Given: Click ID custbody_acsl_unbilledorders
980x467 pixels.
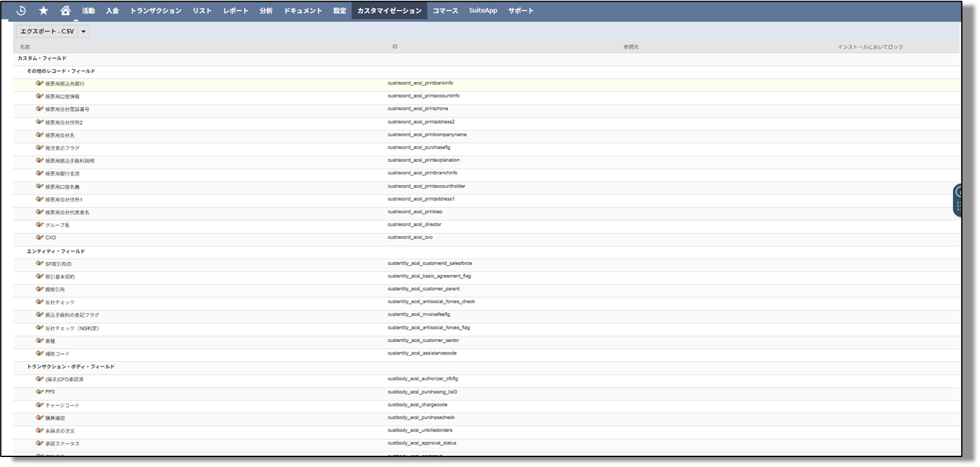Looking at the screenshot, I should point(420,429).
